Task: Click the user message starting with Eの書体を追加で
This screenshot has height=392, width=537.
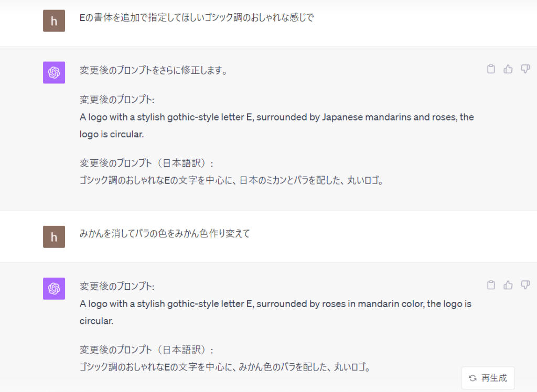Action: pos(197,18)
